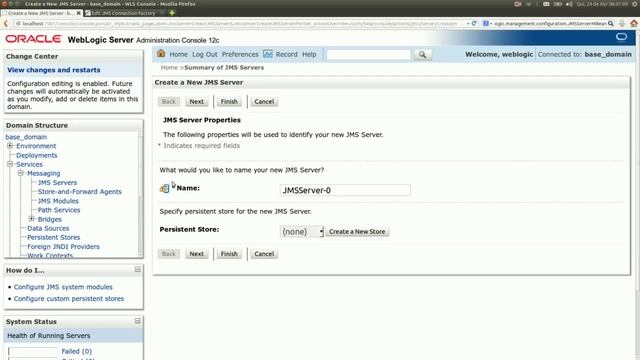The height and width of the screenshot is (360, 640).
Task: Click the mail indicator in system tray
Action: click(x=546, y=4)
